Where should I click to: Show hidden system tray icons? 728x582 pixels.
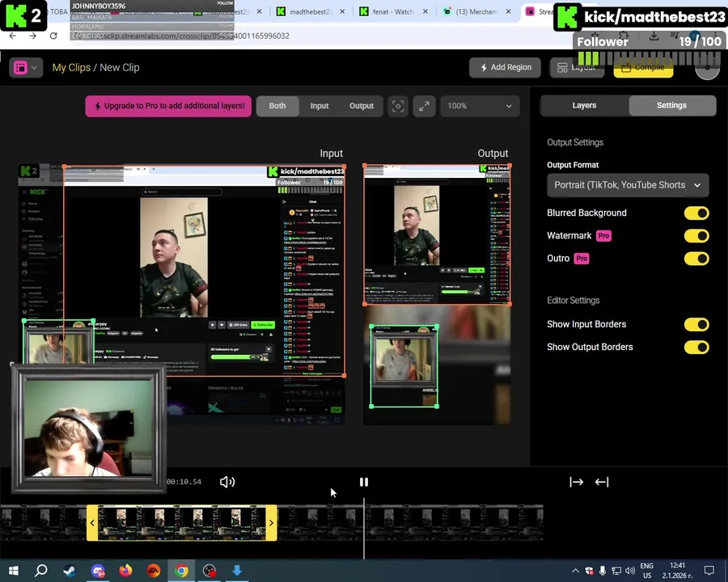coord(575,571)
